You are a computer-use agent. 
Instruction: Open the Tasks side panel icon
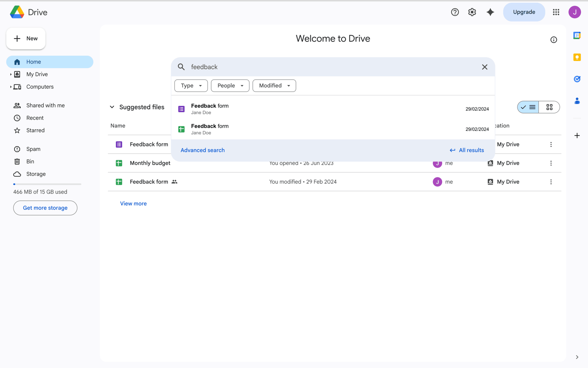(577, 79)
